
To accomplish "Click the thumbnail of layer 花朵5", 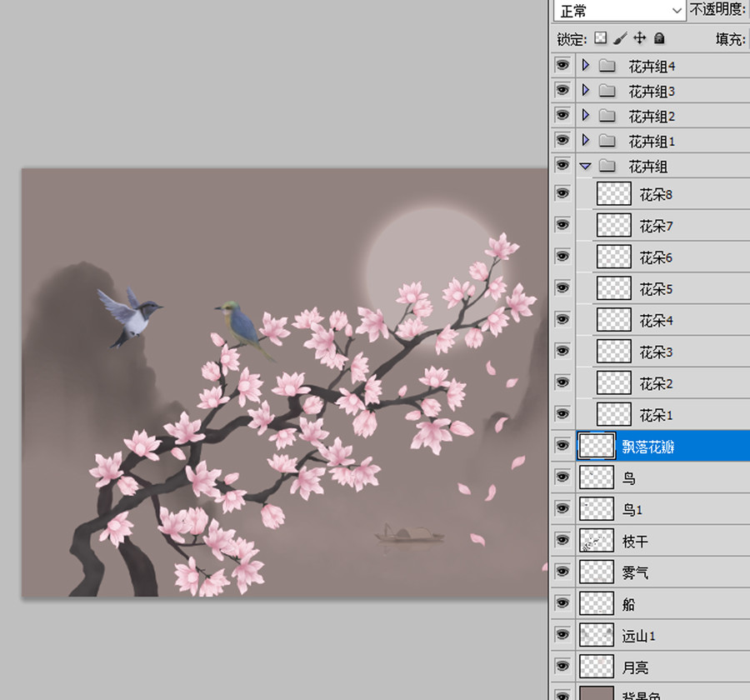I will point(614,288).
